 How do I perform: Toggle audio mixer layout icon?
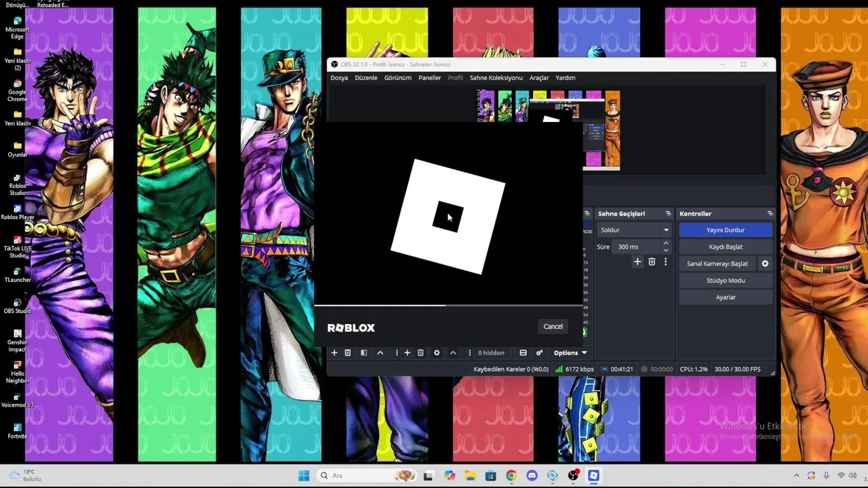click(523, 352)
